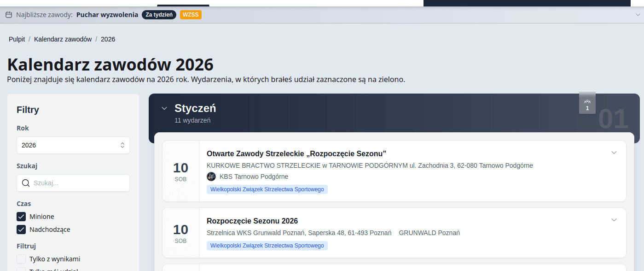Screen dimensions: 644x271
Task: Open "Kalendarz zawodów" breadcrumb item
Action: (x=63, y=39)
